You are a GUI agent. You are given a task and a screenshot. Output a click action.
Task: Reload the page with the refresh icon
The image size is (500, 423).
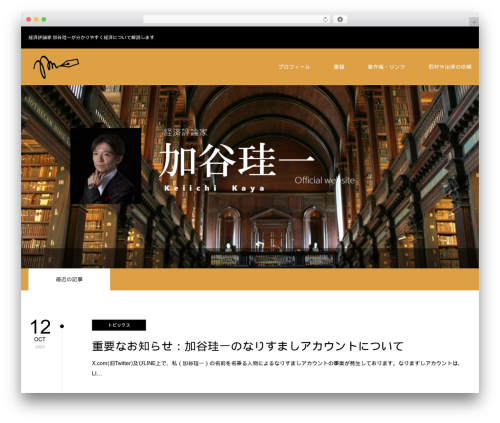pyautogui.click(x=325, y=19)
